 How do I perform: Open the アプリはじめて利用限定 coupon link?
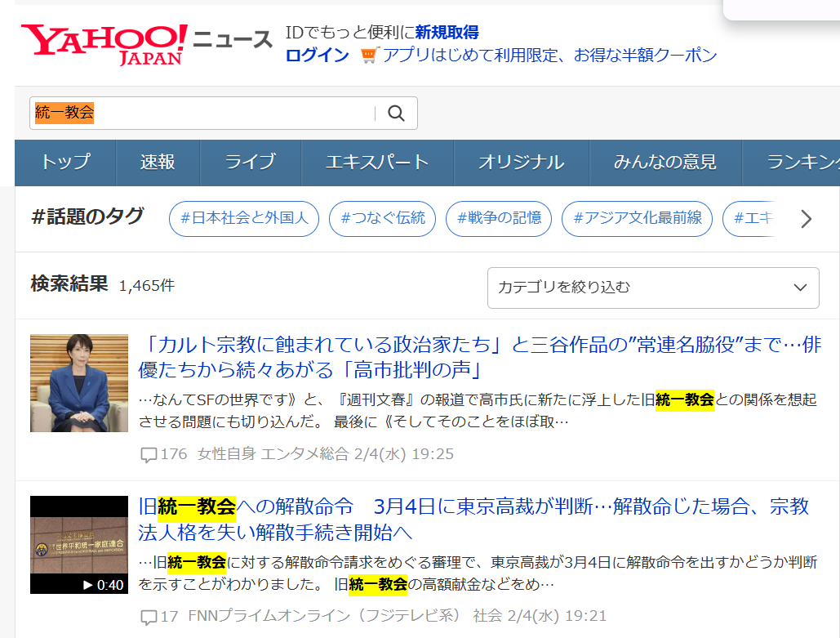549,55
